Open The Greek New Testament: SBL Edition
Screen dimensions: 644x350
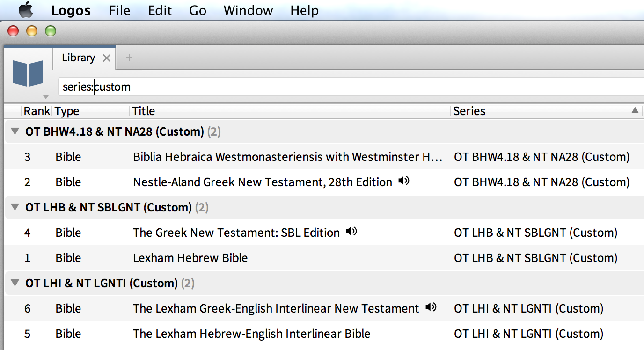236,233
